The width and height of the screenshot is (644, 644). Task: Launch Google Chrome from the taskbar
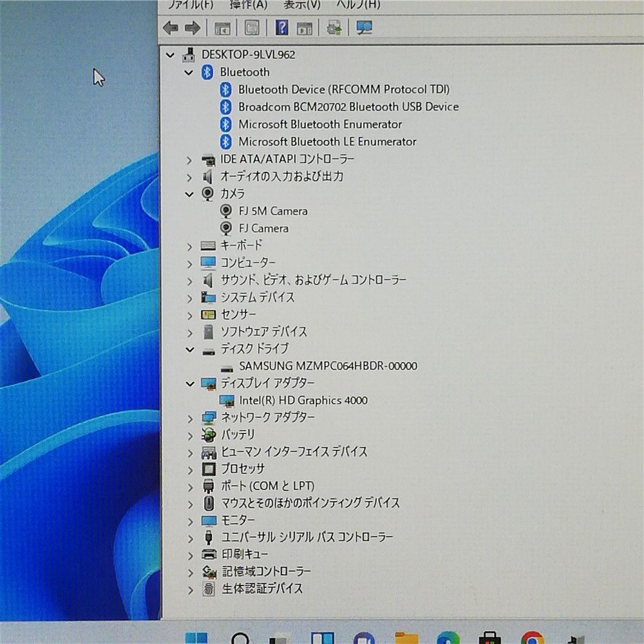(533, 638)
